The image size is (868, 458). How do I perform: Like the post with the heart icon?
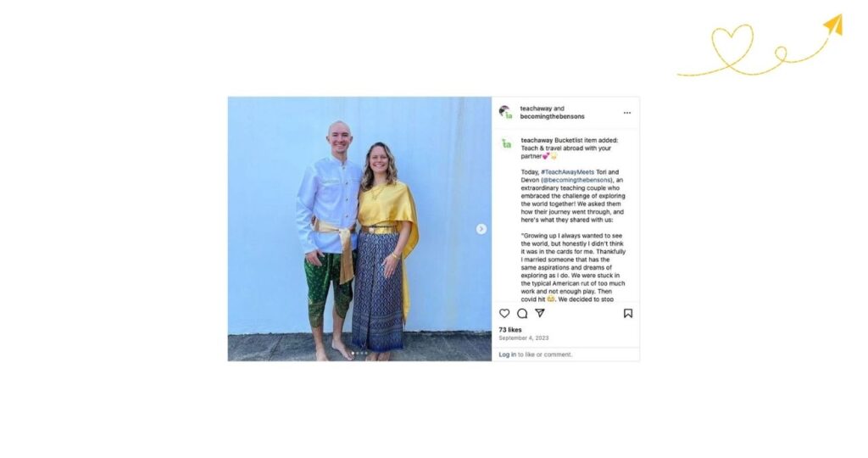pos(504,314)
